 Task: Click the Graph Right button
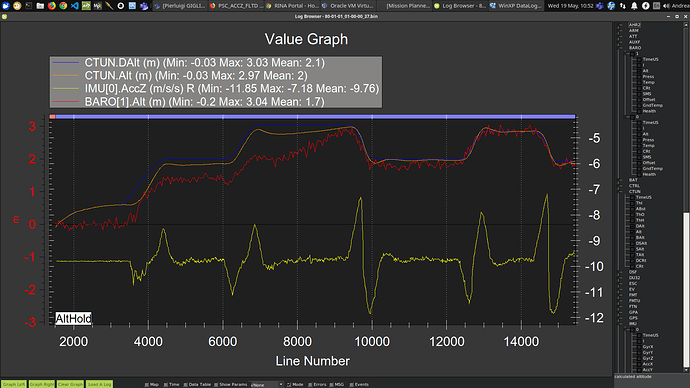pyautogui.click(x=42, y=384)
